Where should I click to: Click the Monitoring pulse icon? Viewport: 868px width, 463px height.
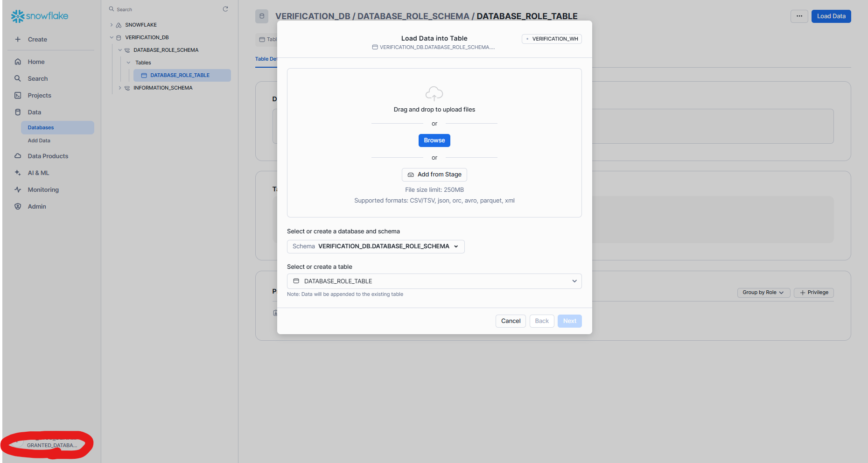pyautogui.click(x=18, y=189)
